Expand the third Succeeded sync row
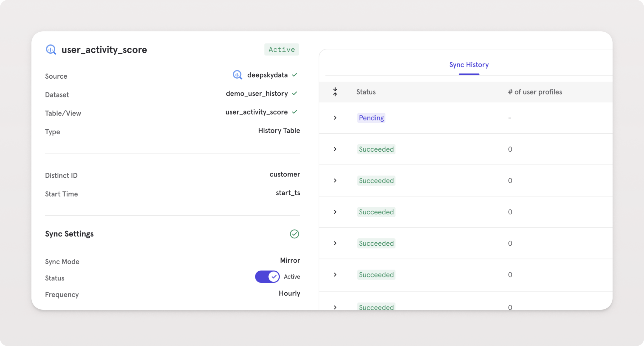This screenshot has width=644, height=346. (x=335, y=212)
